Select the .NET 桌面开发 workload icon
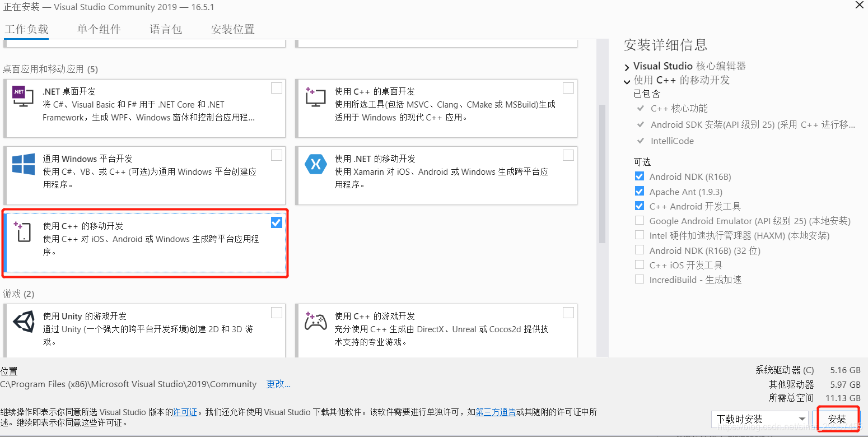868x437 pixels. (23, 97)
